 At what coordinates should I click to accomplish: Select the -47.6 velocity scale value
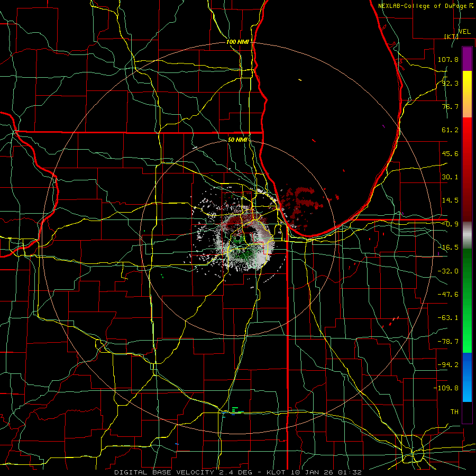click(x=448, y=295)
